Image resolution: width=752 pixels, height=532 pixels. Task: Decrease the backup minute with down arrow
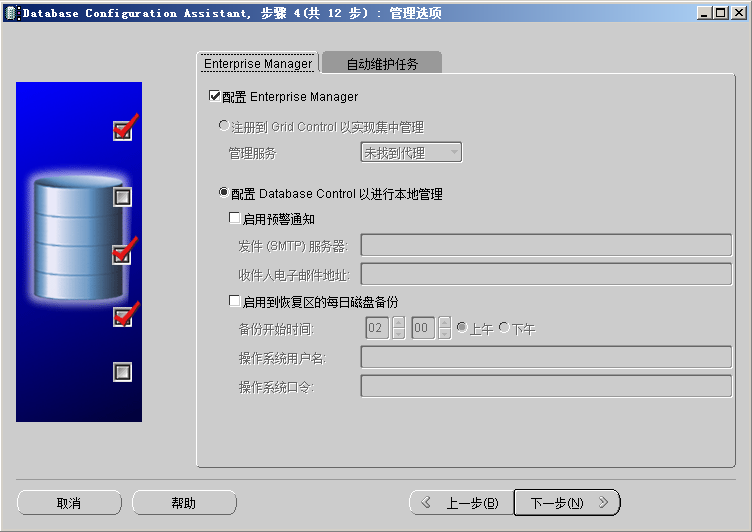coord(445,334)
